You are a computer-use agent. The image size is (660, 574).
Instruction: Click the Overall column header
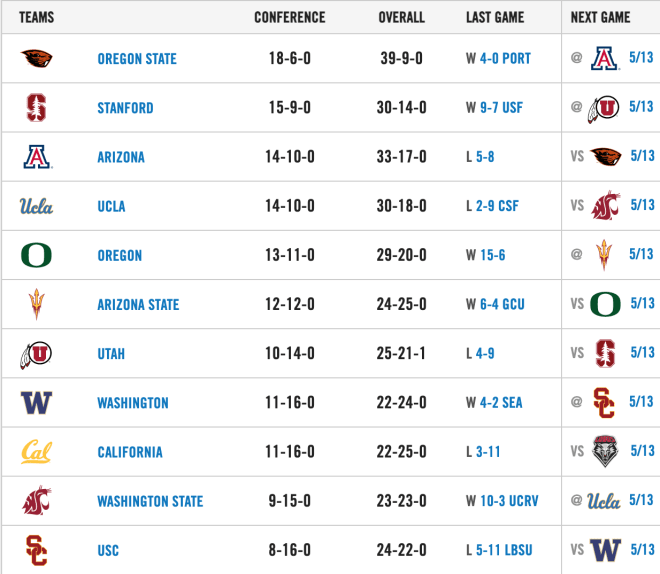pos(402,17)
